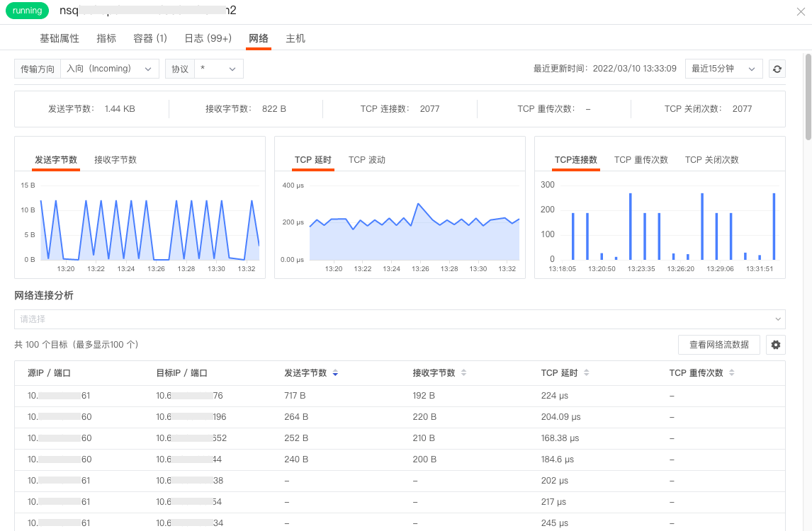
Task: Sort by TCP 延时 column arrow
Action: click(x=586, y=372)
